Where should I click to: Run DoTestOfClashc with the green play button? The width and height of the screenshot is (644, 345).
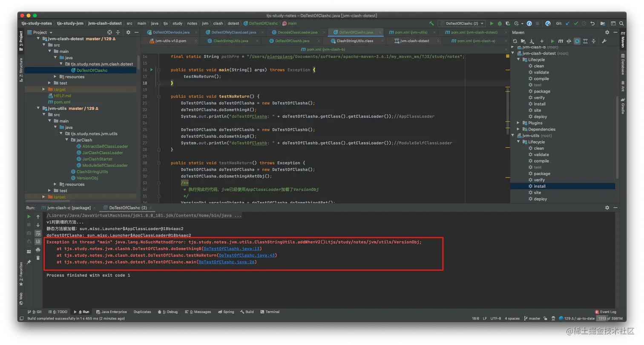(x=492, y=23)
